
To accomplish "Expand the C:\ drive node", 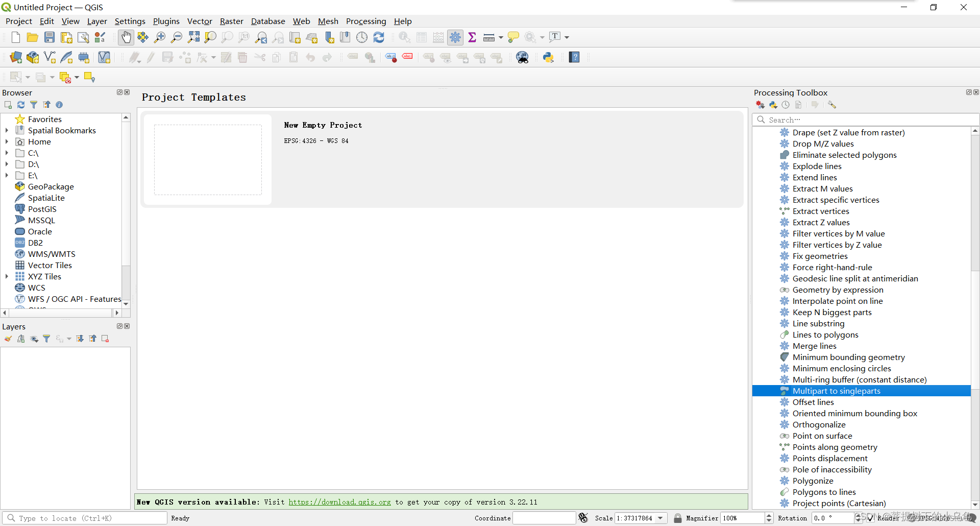I will coord(7,153).
